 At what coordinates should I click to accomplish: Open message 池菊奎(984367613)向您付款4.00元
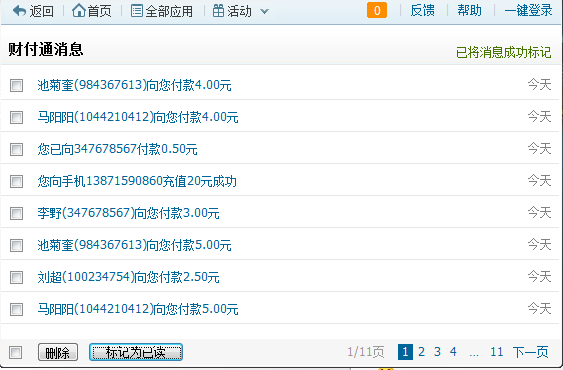pyautogui.click(x=134, y=85)
